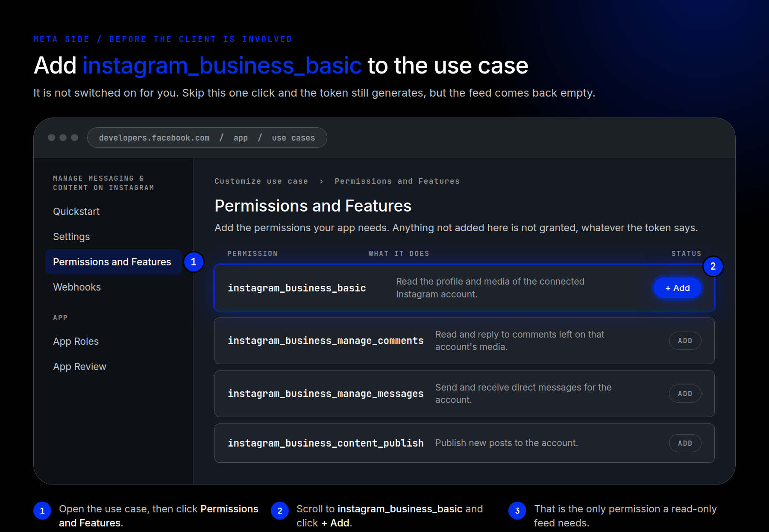This screenshot has width=769, height=532.
Task: Click the 'Send and receive direct messages' description
Action: pyautogui.click(x=523, y=394)
